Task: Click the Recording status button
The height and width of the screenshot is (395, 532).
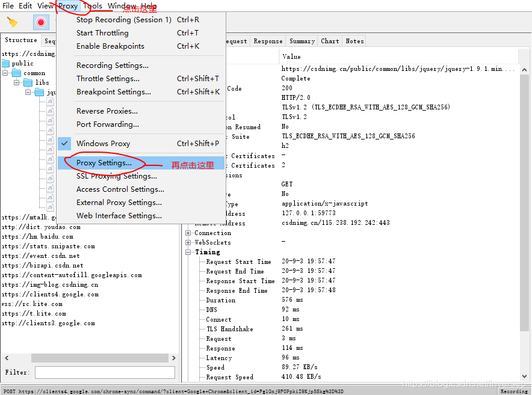Action: point(514,391)
